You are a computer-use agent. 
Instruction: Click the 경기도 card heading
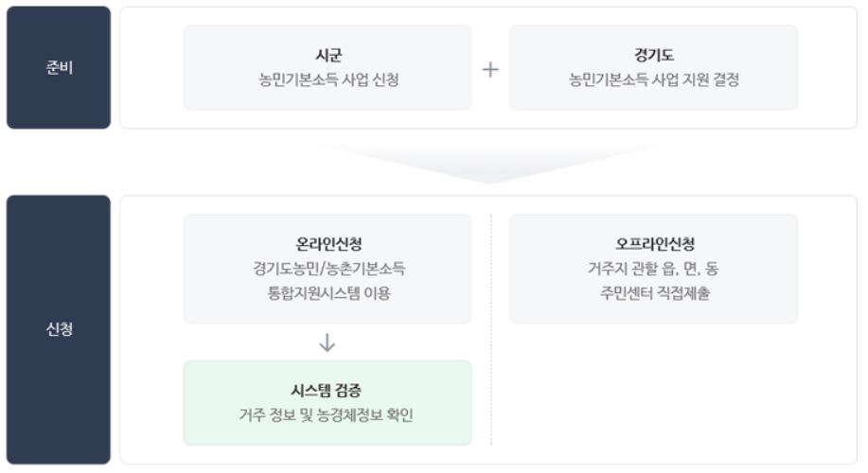pyautogui.click(x=653, y=55)
